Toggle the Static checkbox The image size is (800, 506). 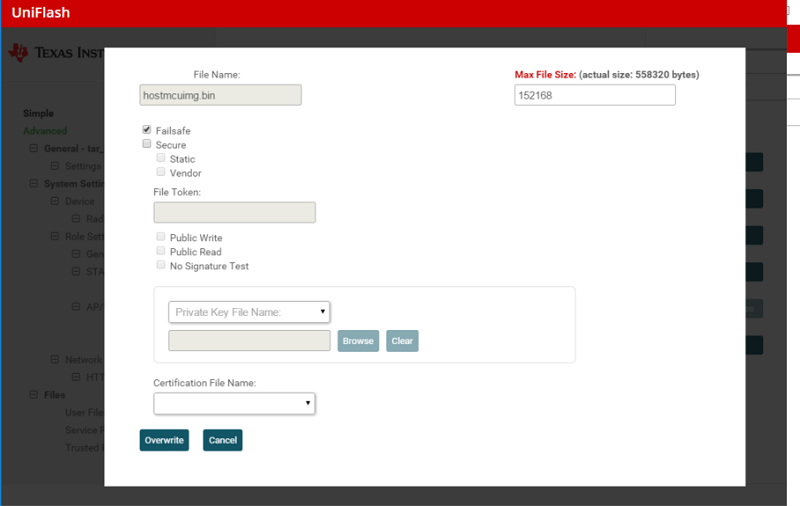click(x=161, y=159)
